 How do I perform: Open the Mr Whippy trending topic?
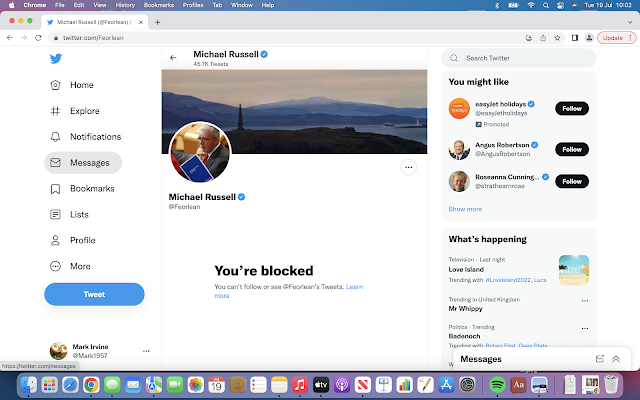point(465,309)
